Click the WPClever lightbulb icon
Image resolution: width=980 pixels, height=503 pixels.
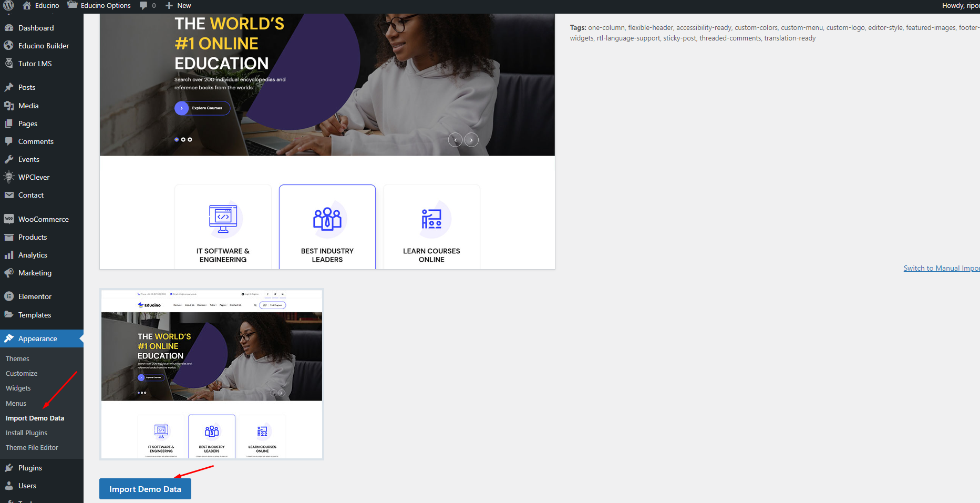pos(9,177)
